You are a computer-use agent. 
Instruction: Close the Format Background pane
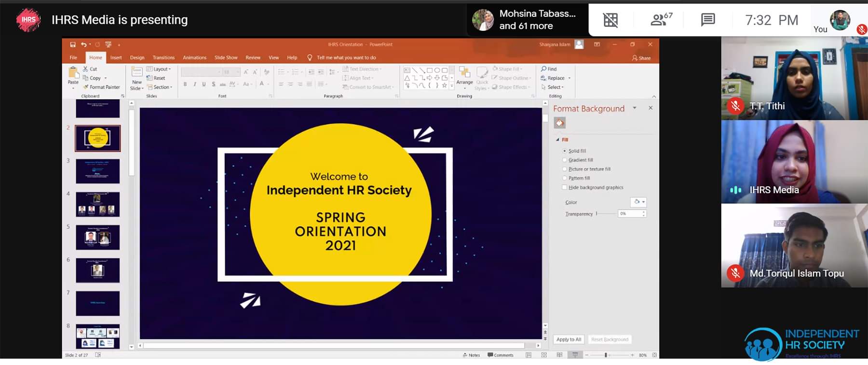click(651, 108)
